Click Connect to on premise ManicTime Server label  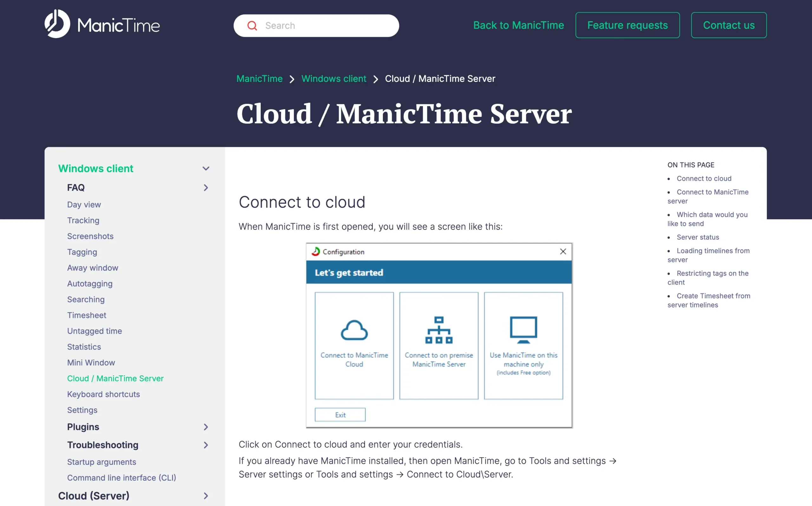(439, 360)
